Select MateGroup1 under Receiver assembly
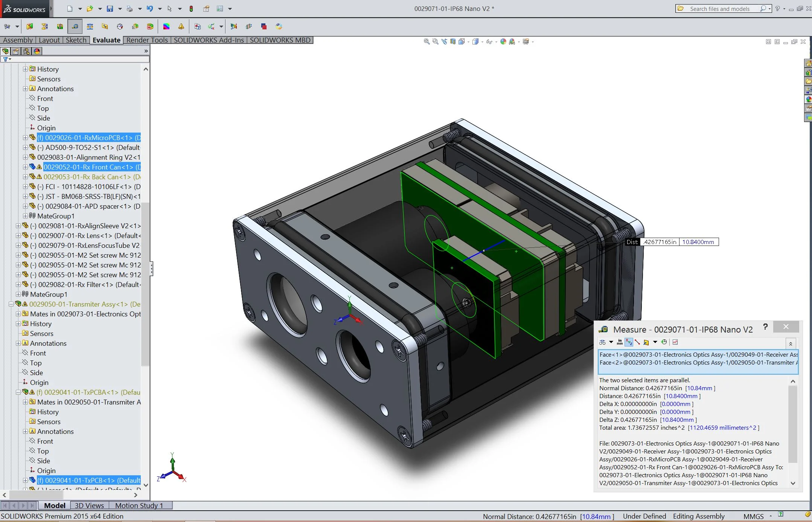The image size is (812, 522). [x=49, y=294]
